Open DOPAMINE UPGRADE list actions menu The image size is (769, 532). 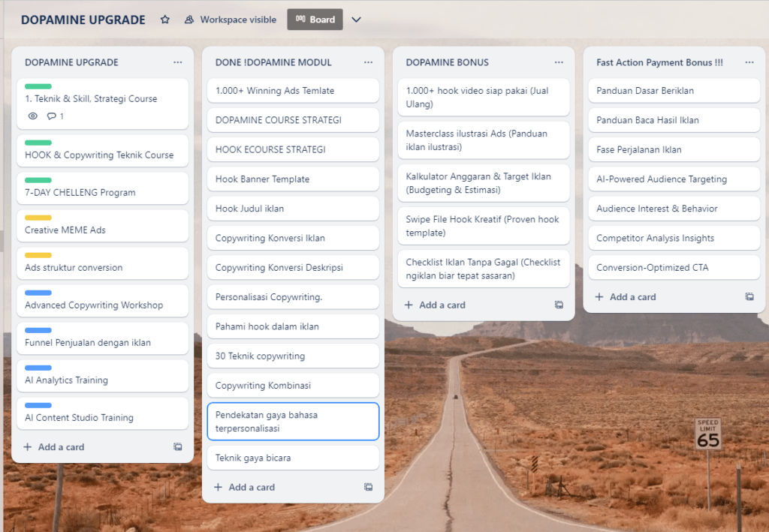click(x=177, y=62)
